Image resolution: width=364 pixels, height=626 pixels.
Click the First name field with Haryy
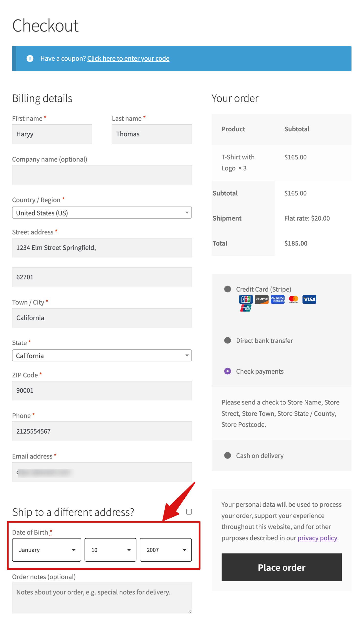click(52, 134)
